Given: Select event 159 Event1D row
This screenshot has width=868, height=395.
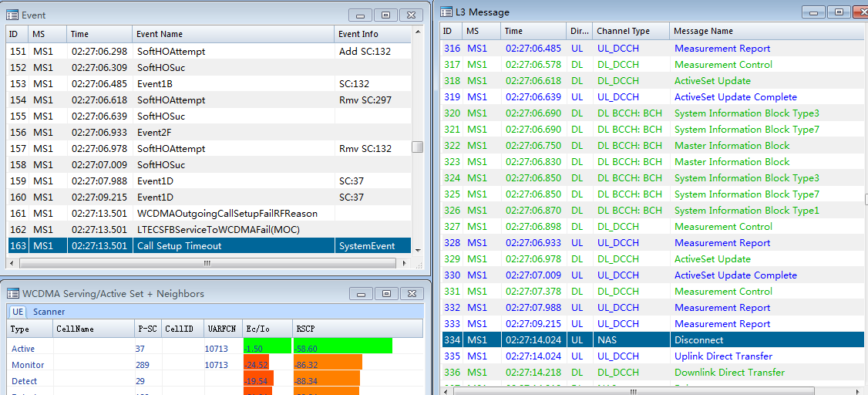Looking at the screenshot, I should [x=209, y=181].
